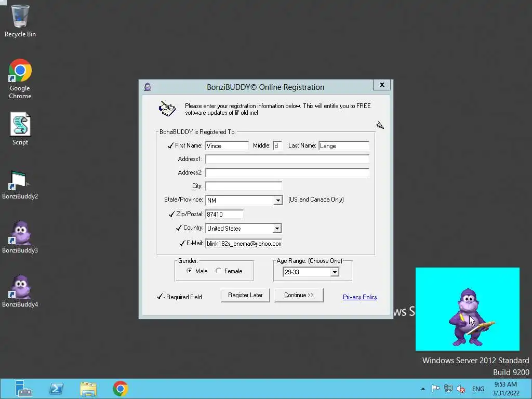
Task: Click the Register Later button
Action: (x=245, y=295)
